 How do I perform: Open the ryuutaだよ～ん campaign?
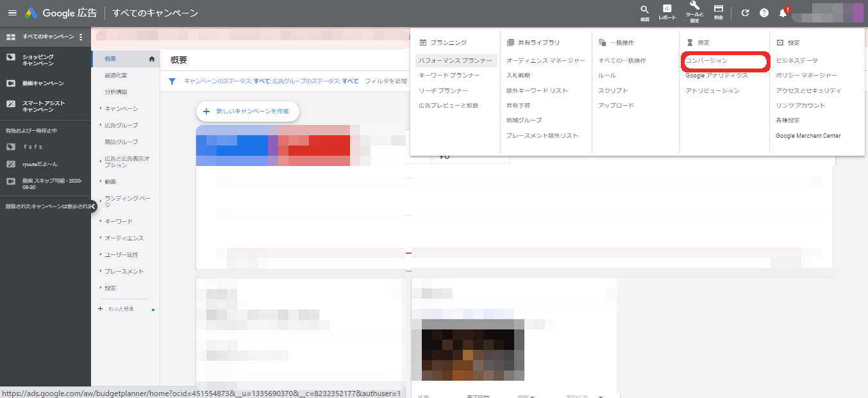click(40, 164)
